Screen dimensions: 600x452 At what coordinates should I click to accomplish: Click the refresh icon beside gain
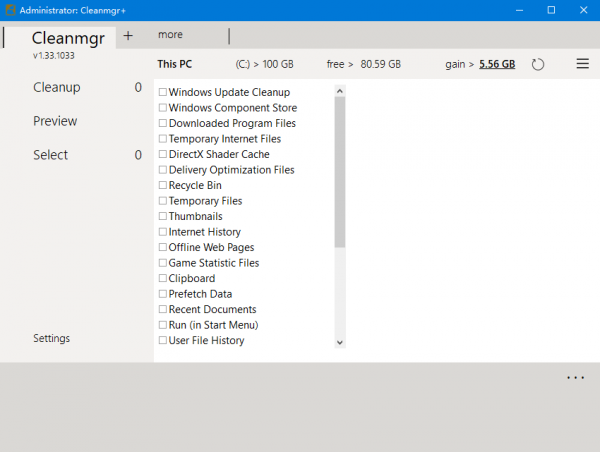click(538, 64)
